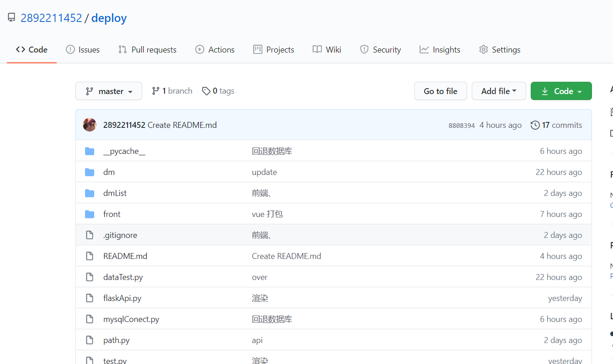Viewport: 613px width, 364px height.
Task: Open the latest commit message Create README.md
Action: (182, 125)
